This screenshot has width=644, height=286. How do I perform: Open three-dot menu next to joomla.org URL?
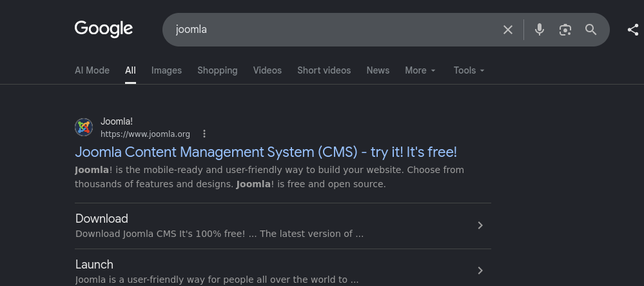(204, 134)
